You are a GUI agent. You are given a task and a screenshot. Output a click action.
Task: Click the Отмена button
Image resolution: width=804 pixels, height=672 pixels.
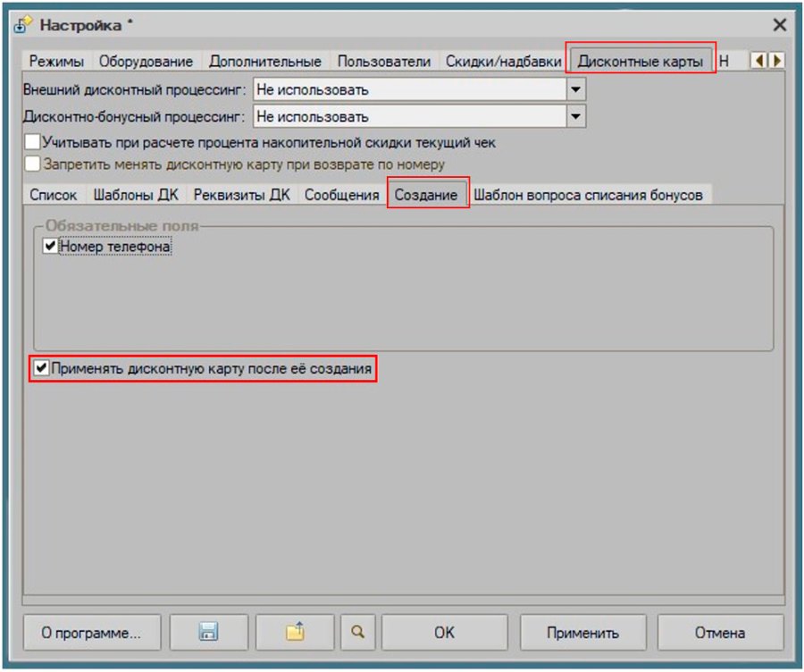coord(720,632)
